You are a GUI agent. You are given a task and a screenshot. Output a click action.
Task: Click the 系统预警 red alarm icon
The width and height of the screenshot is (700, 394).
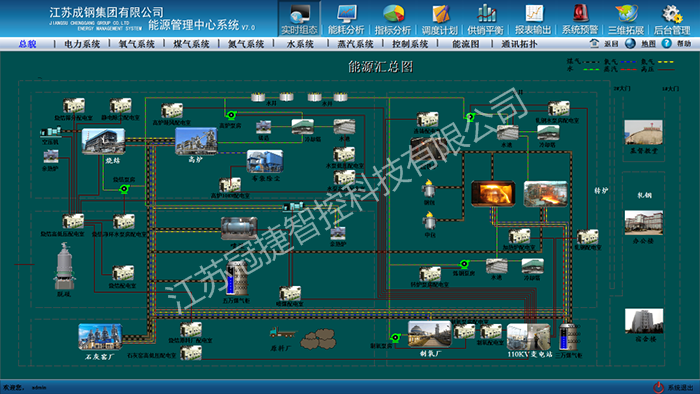tap(580, 13)
